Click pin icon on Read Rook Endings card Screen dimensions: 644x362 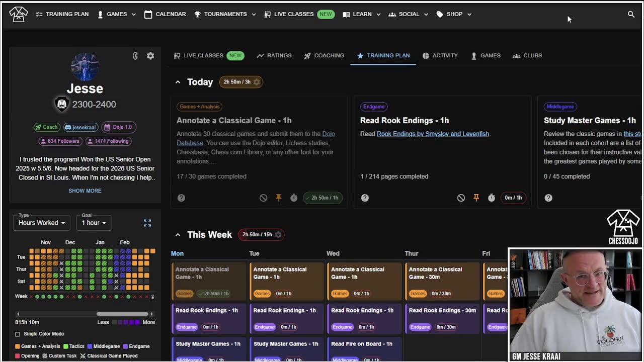[476, 198]
